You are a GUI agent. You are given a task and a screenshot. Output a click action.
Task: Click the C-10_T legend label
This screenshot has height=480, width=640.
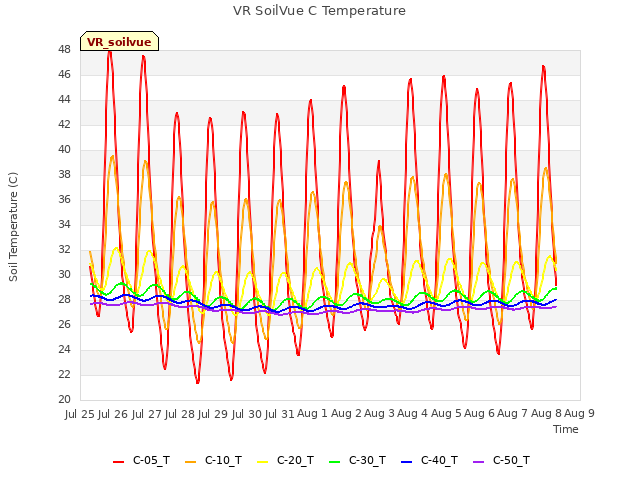click(x=223, y=460)
